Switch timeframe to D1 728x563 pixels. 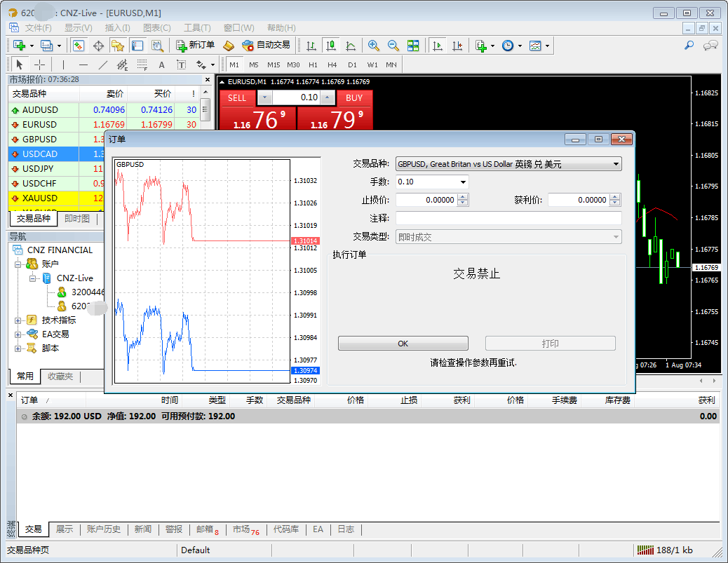(352, 65)
